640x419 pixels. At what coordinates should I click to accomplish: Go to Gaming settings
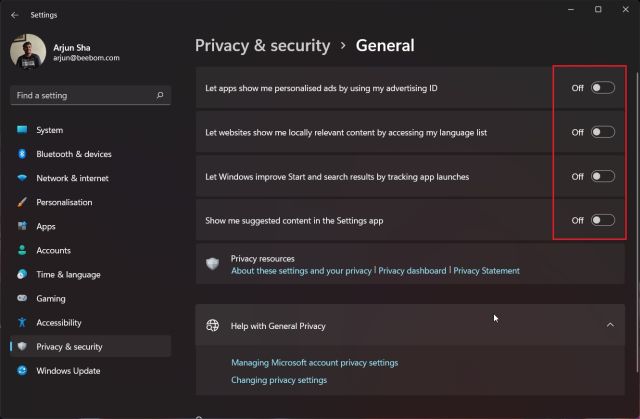tap(90, 298)
